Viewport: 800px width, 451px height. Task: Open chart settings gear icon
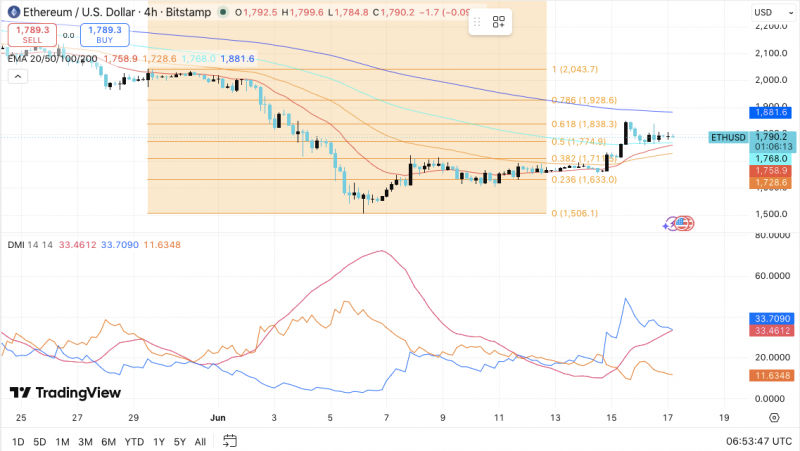pyautogui.click(x=774, y=417)
